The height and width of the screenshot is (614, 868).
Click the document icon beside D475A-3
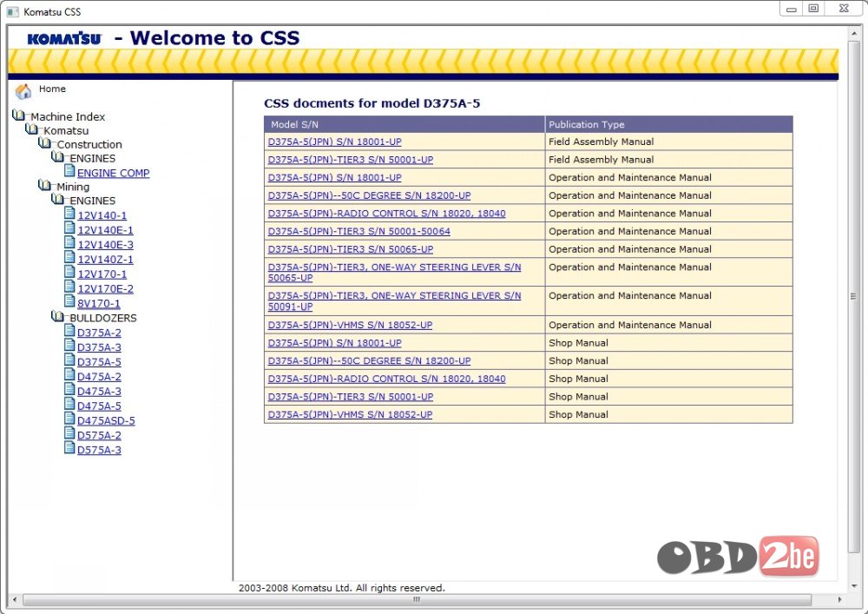coord(69,389)
